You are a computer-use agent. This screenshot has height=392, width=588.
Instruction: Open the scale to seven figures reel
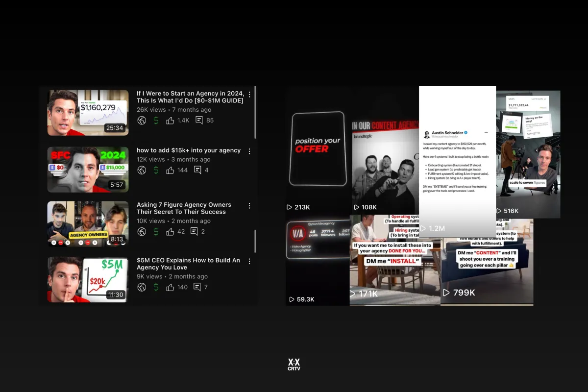click(x=528, y=154)
